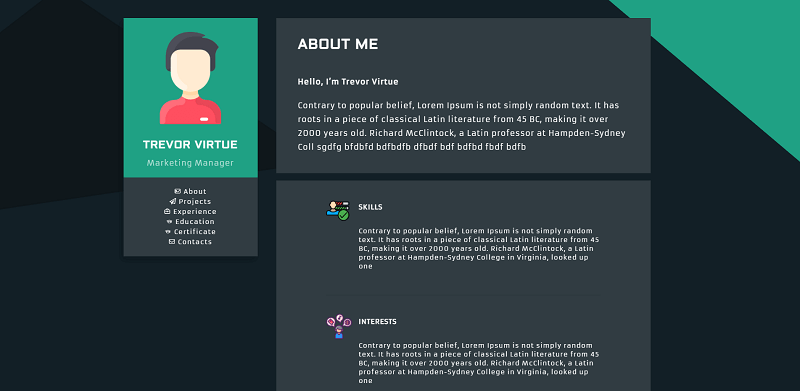Screen dimensions: 800x391
Task: Click the Interests thought-bubbles icon
Action: 339,327
